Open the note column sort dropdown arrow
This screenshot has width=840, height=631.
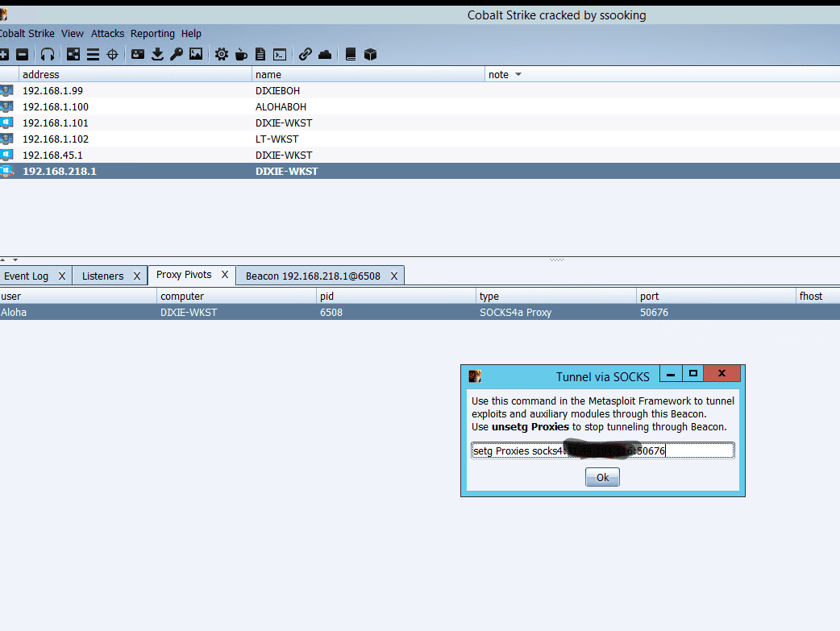coord(518,74)
